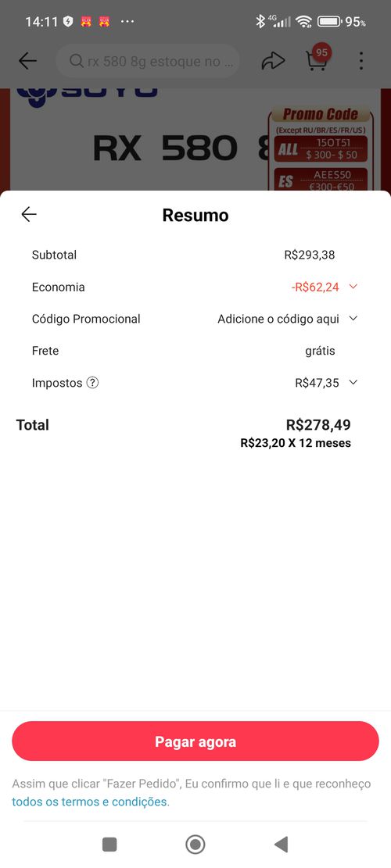Expand the Economia savings details
Viewport: 391px width, 868px height.
coord(354,287)
